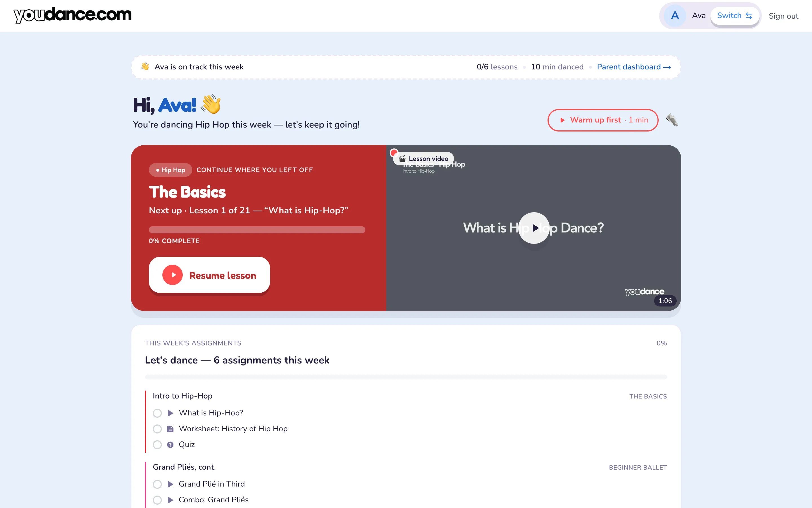The image size is (812, 508).
Task: Click Ava's avatar circle in header
Action: coord(675,16)
